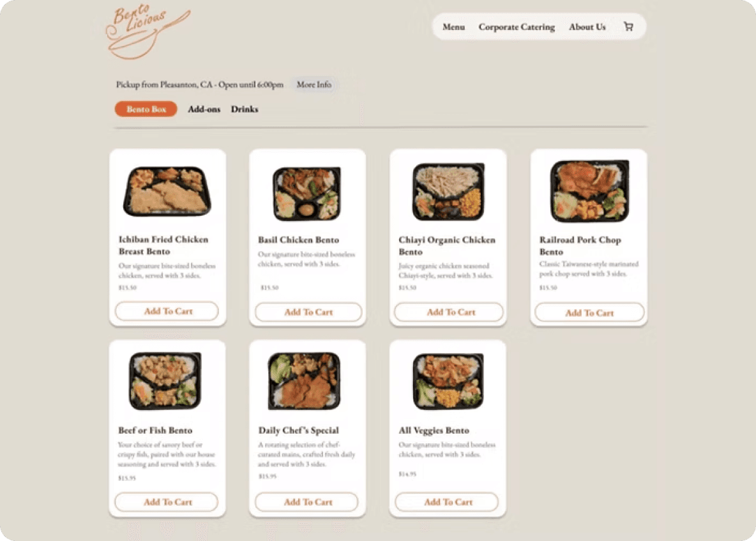Screen dimensions: 756x541
Task: Open the All Veggies Bento photo
Action: [x=448, y=381]
